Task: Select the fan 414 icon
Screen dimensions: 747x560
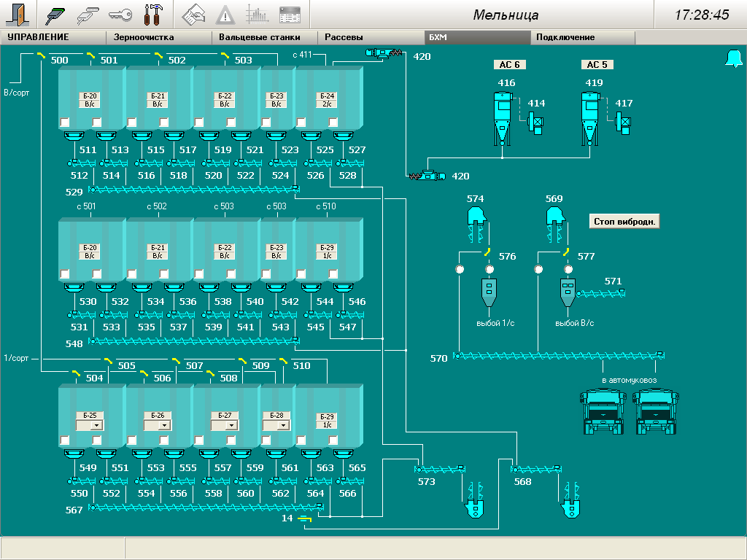Action: pos(535,123)
